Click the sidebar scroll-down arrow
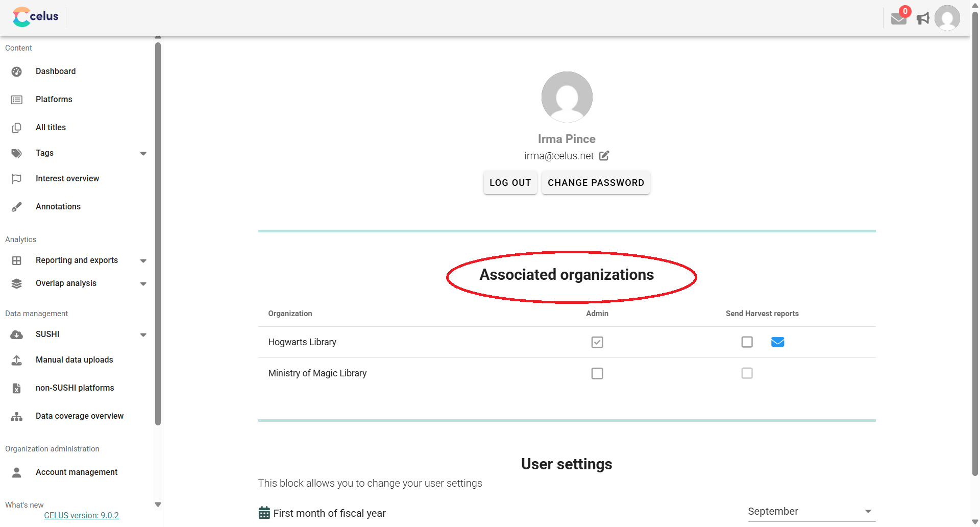Viewport: 980px width, 527px height. click(x=158, y=505)
